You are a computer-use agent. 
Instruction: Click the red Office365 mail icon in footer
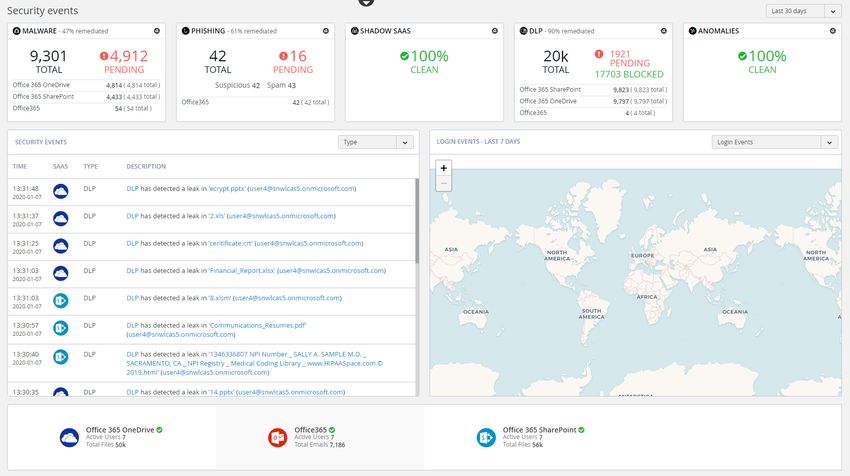click(x=278, y=438)
